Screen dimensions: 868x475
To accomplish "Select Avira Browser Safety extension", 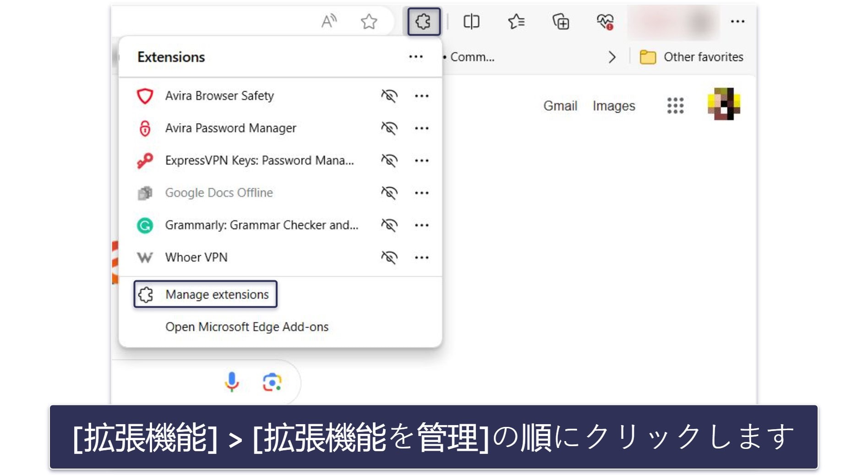I will pyautogui.click(x=219, y=96).
